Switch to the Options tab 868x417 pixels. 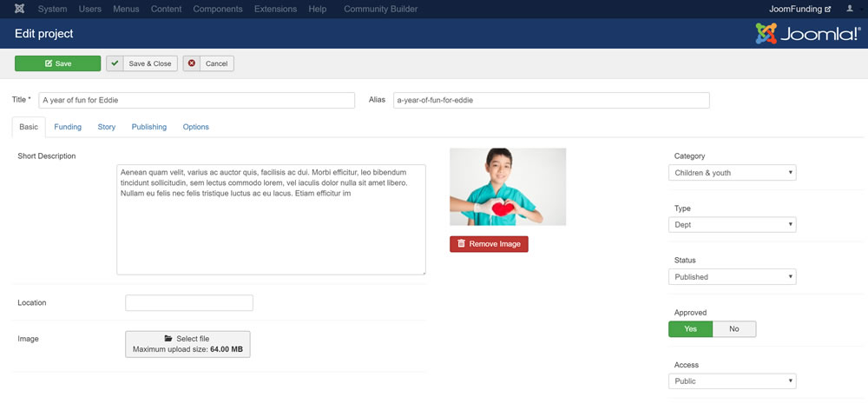[x=196, y=127]
